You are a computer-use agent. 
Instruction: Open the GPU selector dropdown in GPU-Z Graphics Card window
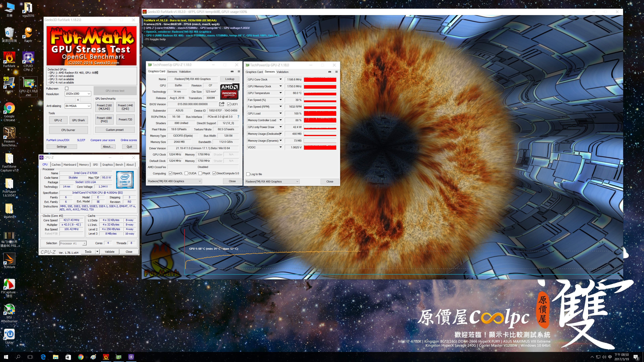coord(174,181)
